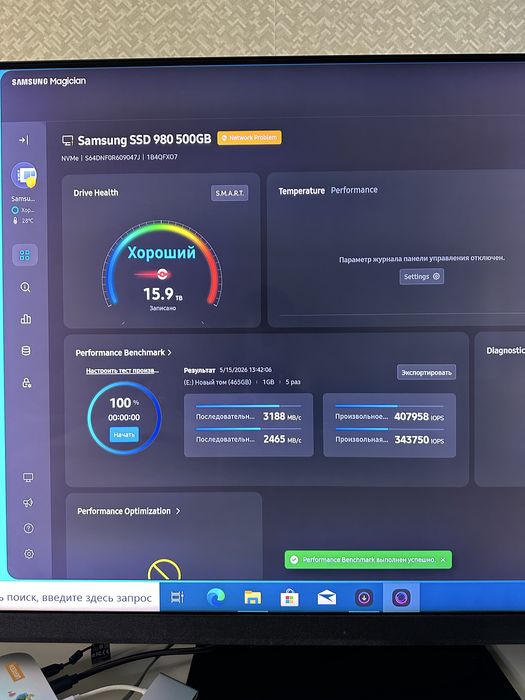This screenshot has width=525, height=700.
Task: Open the settings gear in sidebar
Action: pos(29,554)
